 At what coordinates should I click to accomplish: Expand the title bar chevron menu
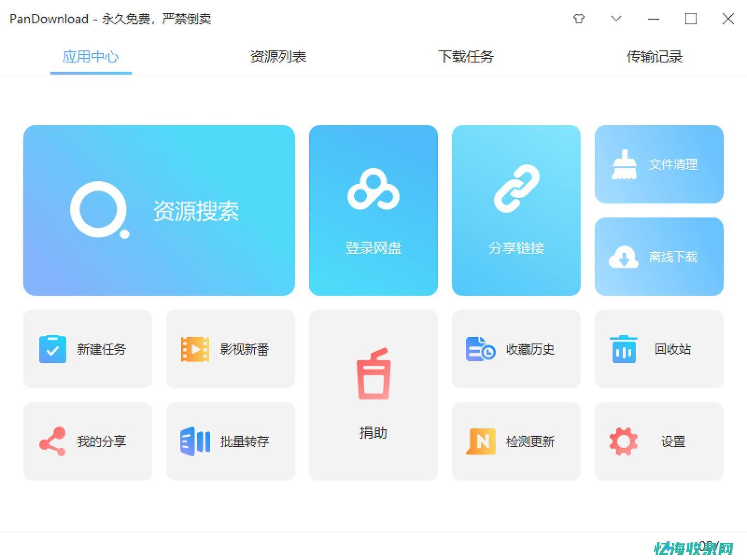pyautogui.click(x=616, y=19)
